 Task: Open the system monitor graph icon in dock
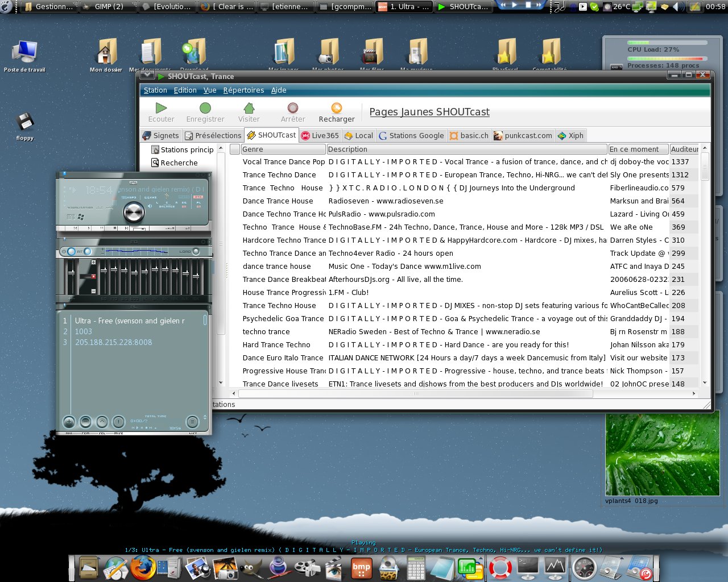point(555,567)
